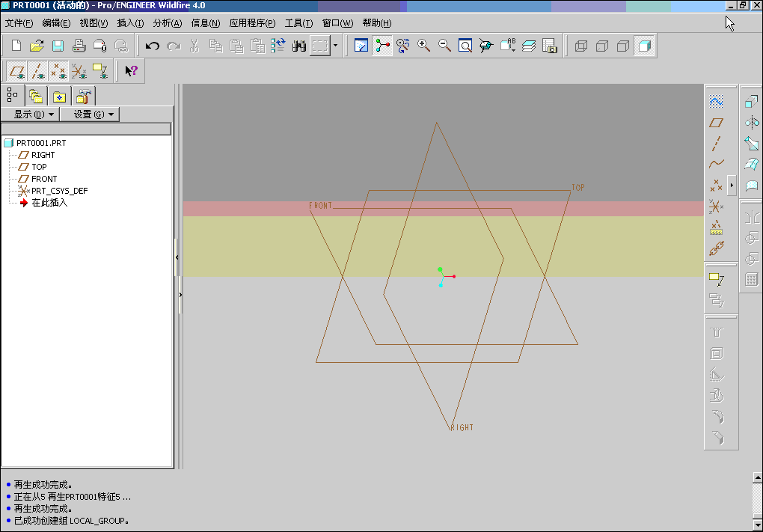The height and width of the screenshot is (532, 763).
Task: Open the 帮助(H) menu
Action: tap(376, 23)
